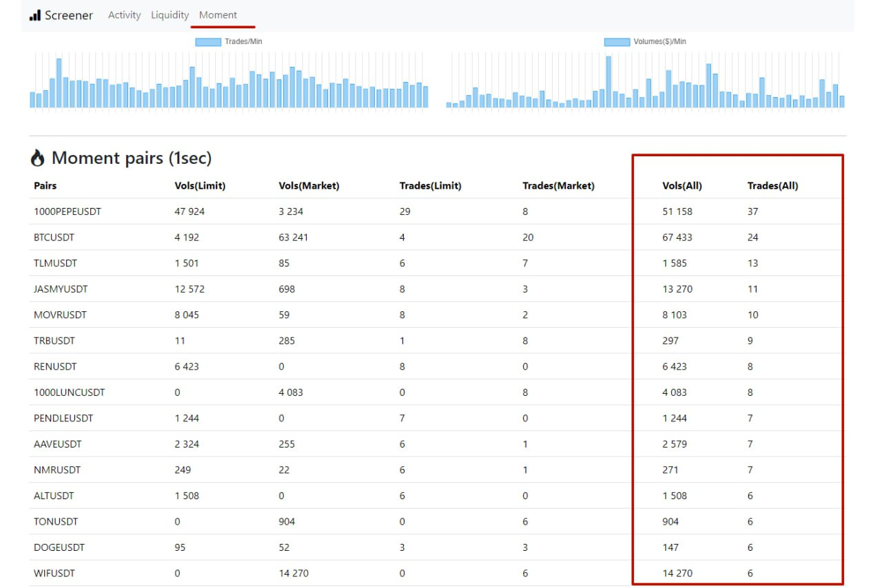Viewport: 882px width, 588px height.
Task: Click the Screener title text
Action: tap(69, 15)
